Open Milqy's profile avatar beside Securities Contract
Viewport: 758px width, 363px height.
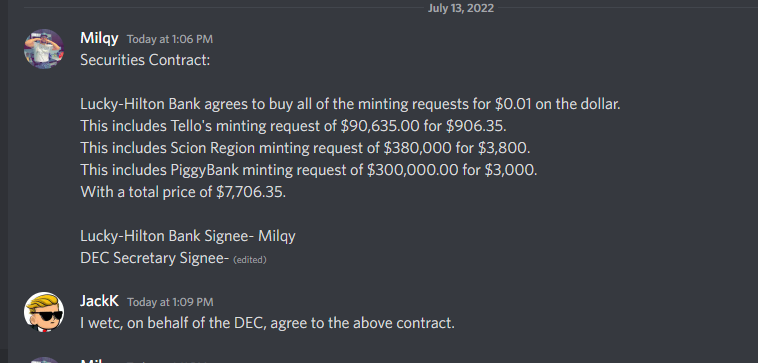pos(44,49)
